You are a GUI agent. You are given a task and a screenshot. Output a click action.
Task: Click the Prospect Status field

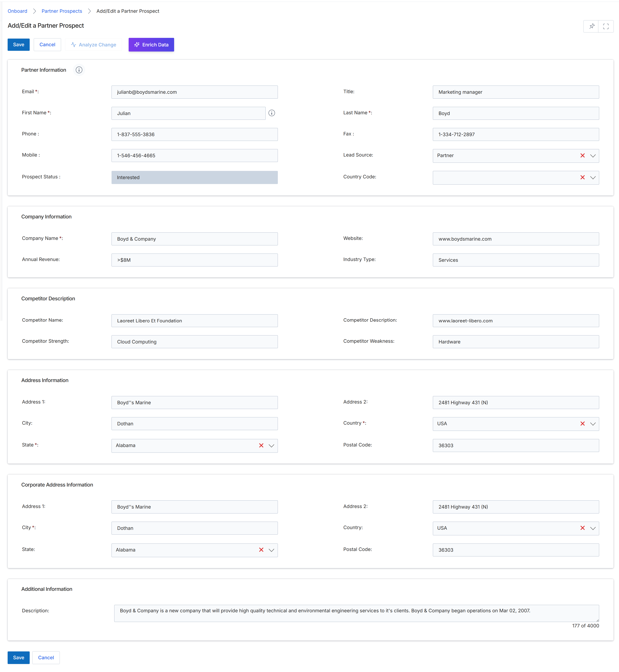click(195, 177)
